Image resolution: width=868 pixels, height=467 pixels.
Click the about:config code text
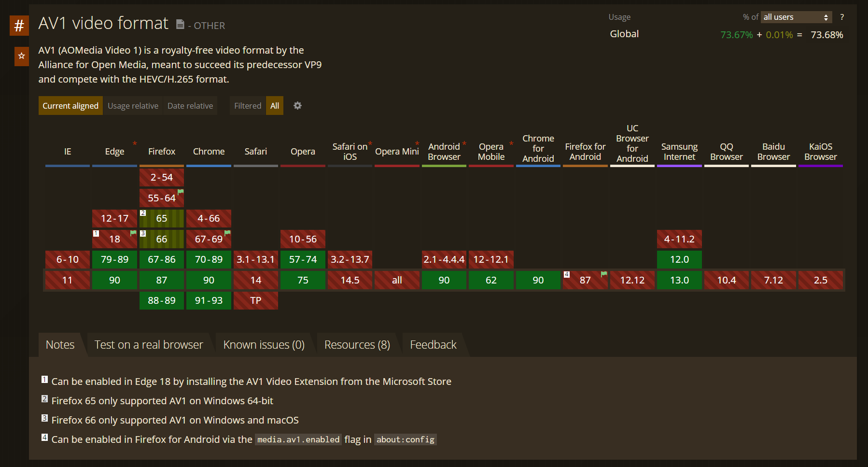click(x=406, y=439)
